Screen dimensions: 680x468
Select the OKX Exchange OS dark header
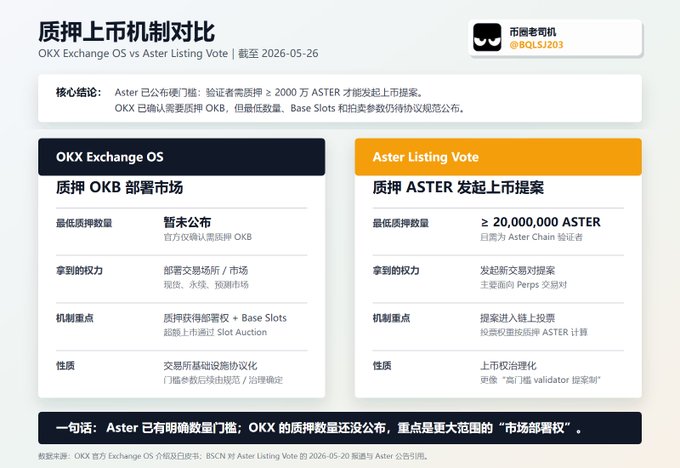point(181,157)
